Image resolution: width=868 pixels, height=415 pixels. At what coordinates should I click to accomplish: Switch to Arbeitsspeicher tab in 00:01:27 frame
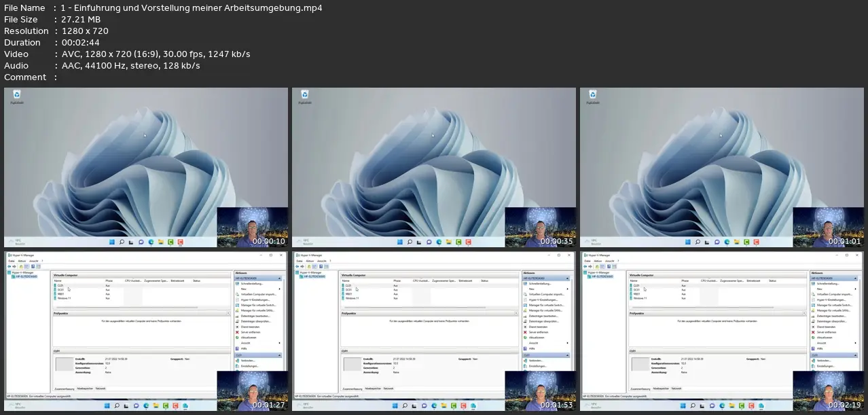pyautogui.click(x=85, y=389)
